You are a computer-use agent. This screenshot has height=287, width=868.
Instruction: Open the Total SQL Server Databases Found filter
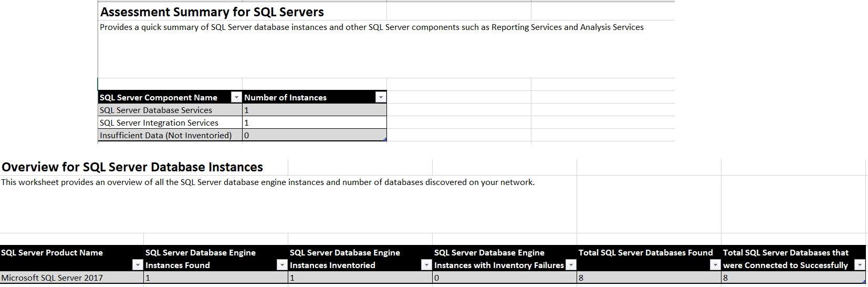(715, 265)
